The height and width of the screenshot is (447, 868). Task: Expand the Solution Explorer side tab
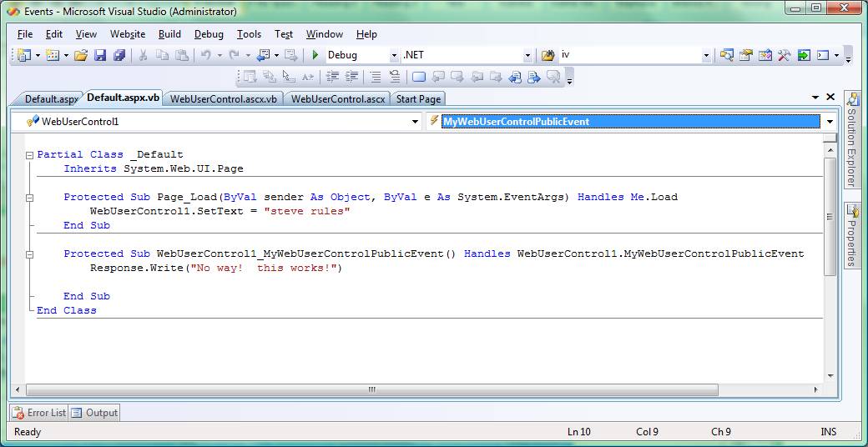pos(852,139)
